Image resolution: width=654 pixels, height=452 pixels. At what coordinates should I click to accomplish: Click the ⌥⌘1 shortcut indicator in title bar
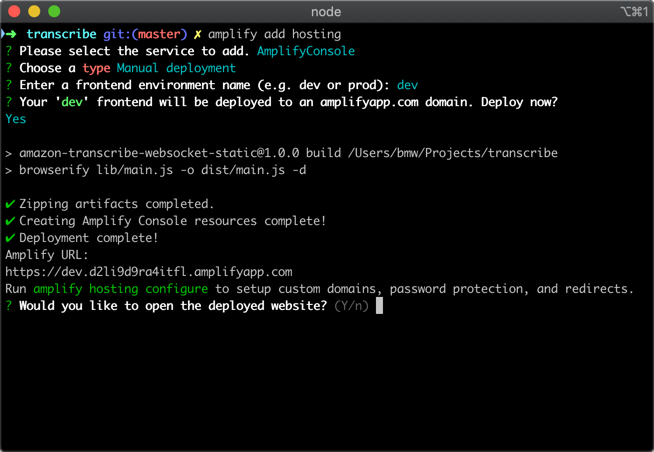(634, 12)
